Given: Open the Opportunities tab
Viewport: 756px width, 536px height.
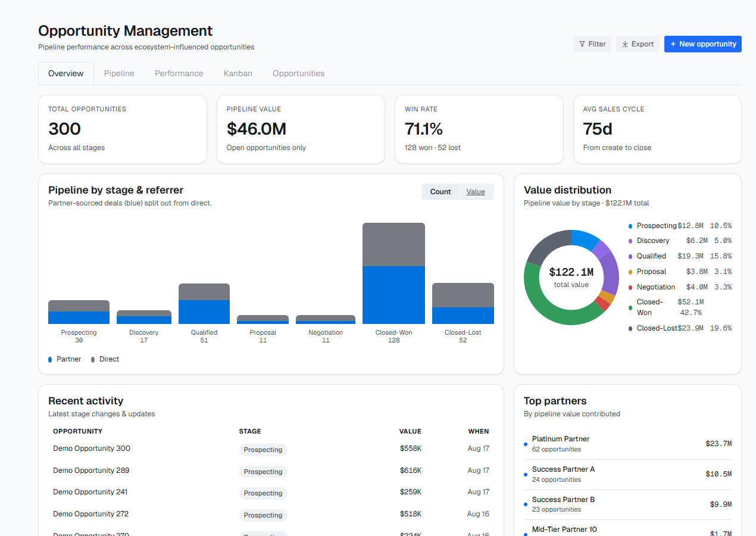Looking at the screenshot, I should [299, 73].
